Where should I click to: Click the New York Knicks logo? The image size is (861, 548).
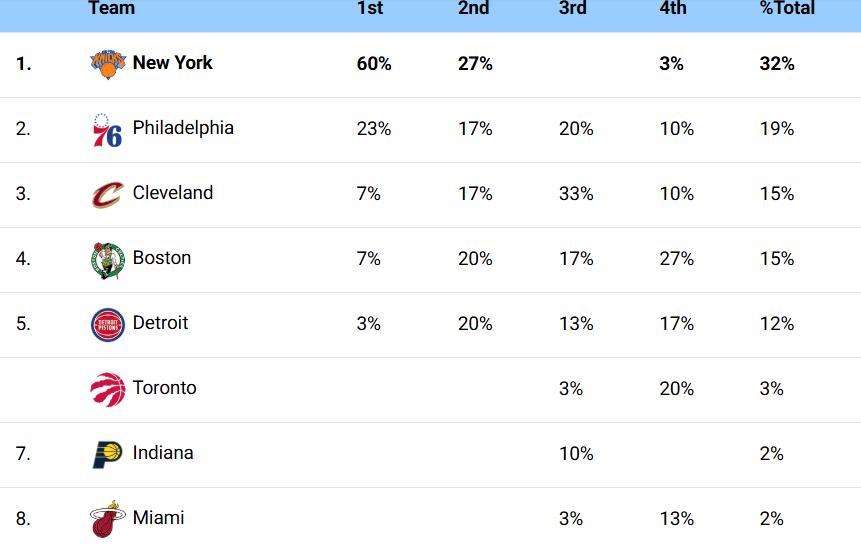point(108,64)
